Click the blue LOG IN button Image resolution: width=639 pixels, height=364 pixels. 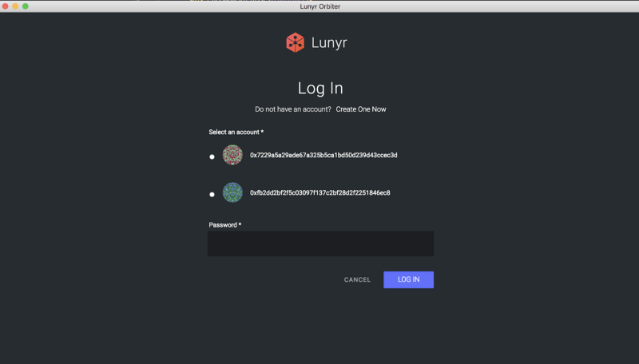click(x=408, y=279)
